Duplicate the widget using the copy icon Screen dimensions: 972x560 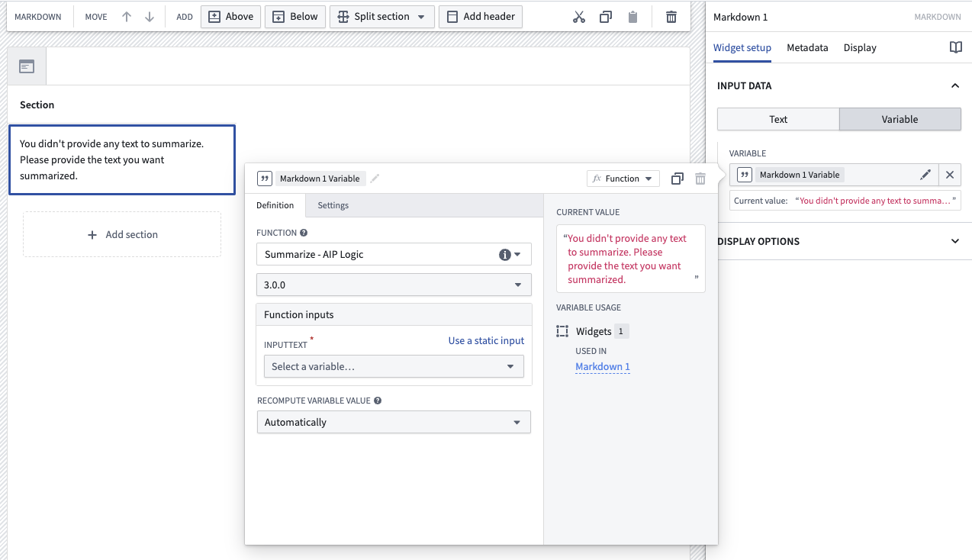point(605,16)
